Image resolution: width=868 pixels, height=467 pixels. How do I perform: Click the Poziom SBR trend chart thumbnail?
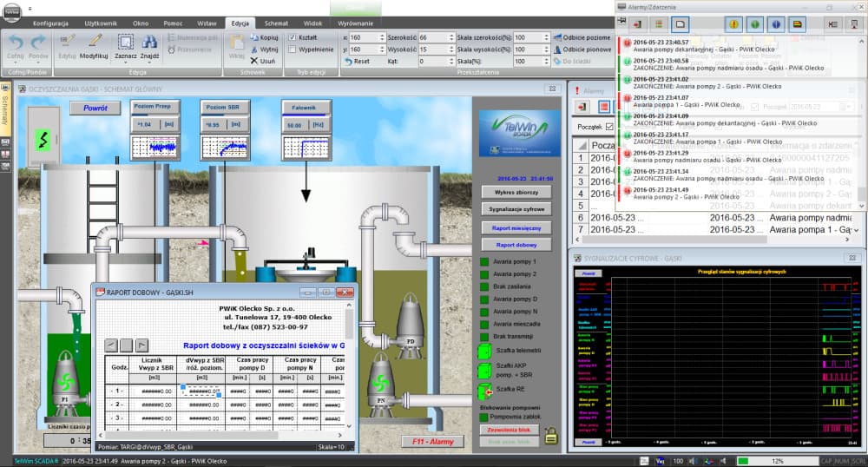pos(225,148)
